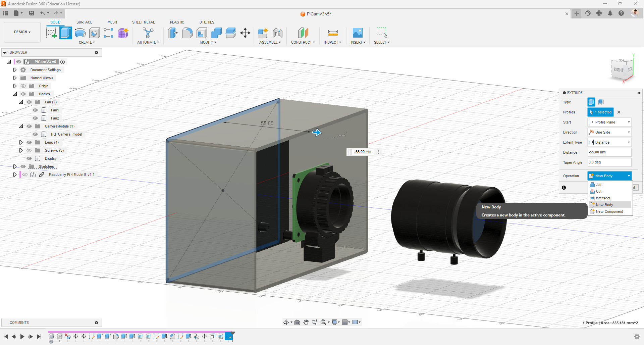Save the document

tap(32, 13)
